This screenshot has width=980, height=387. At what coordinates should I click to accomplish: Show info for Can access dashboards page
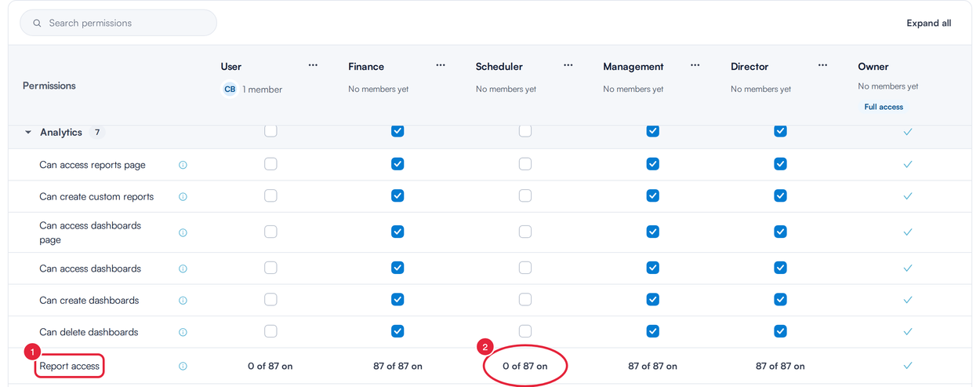pyautogui.click(x=183, y=233)
